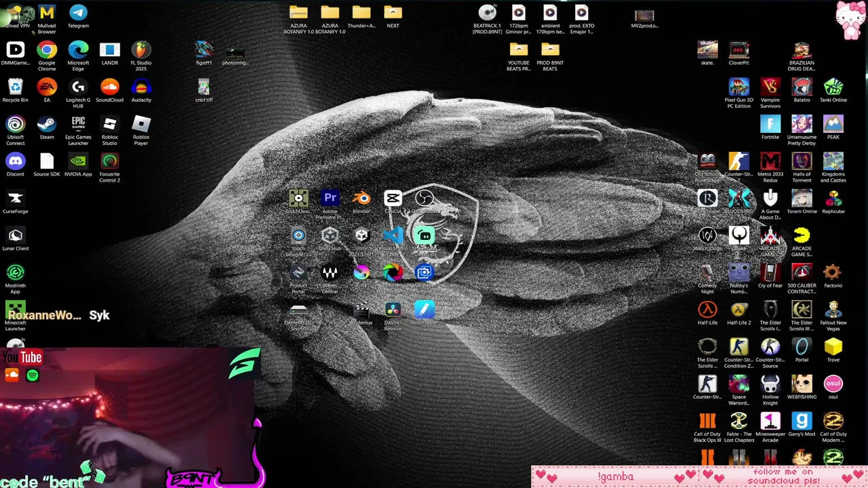The width and height of the screenshot is (868, 488).
Task: Launch Fallout New Vegas
Action: (833, 310)
